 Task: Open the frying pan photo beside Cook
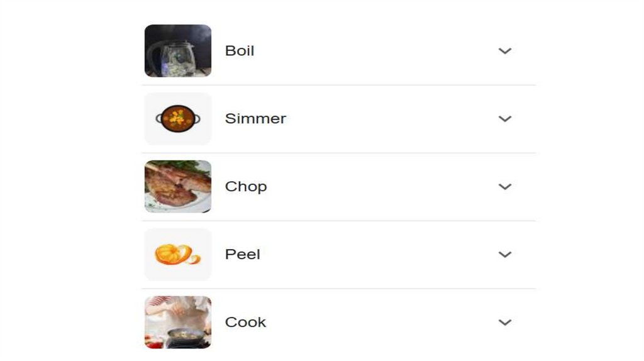tap(178, 322)
